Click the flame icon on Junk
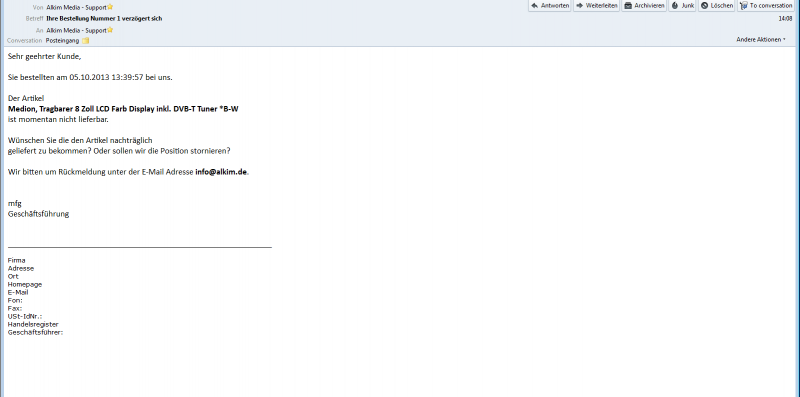The width and height of the screenshot is (800, 397). coord(675,6)
